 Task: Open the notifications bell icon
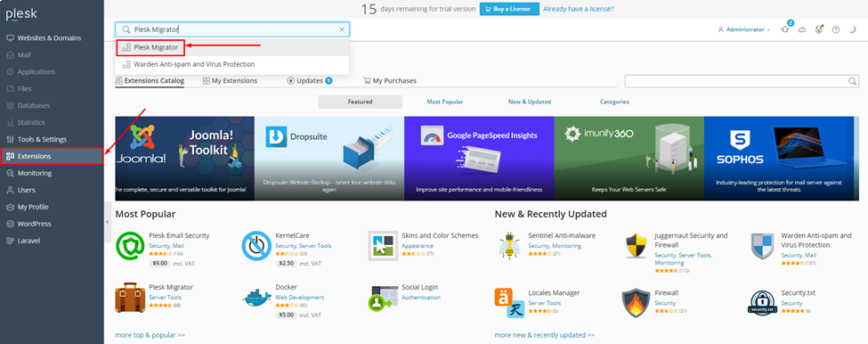pos(784,30)
